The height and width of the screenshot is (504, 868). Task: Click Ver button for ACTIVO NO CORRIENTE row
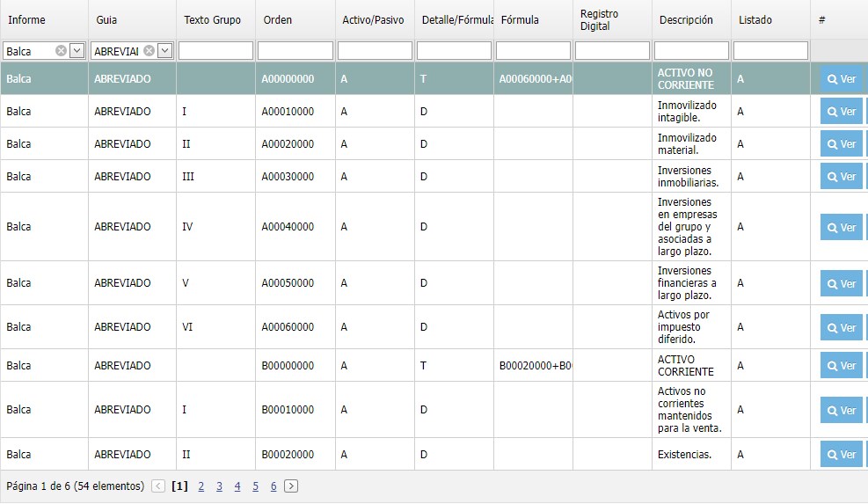click(841, 79)
